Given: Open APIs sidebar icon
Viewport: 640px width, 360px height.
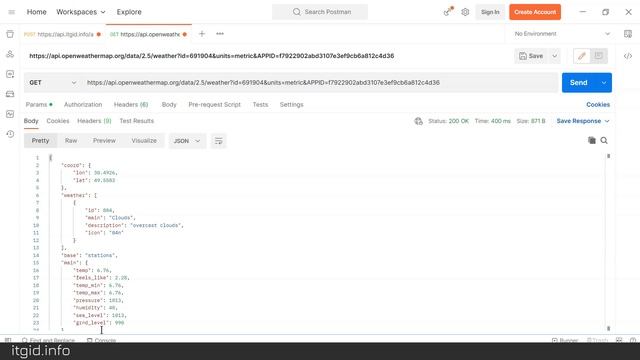Looking at the screenshot, I should 10,54.
